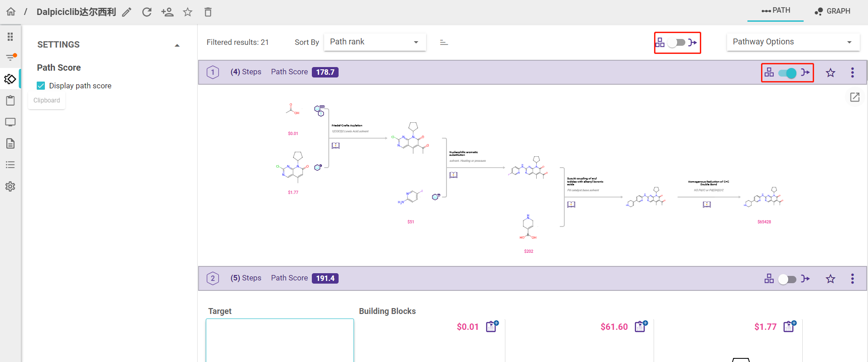This screenshot has width=868, height=362.
Task: Click the refresh analysis icon
Action: [x=147, y=12]
